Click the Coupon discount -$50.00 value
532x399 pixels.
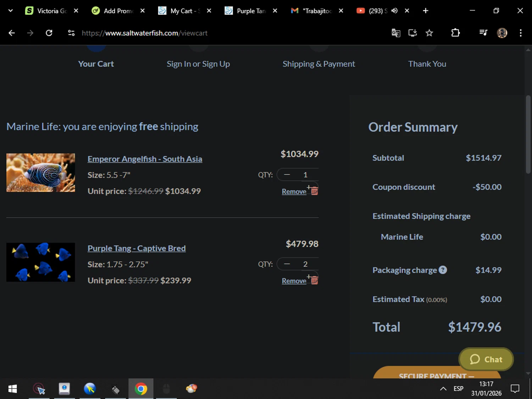[487, 187]
